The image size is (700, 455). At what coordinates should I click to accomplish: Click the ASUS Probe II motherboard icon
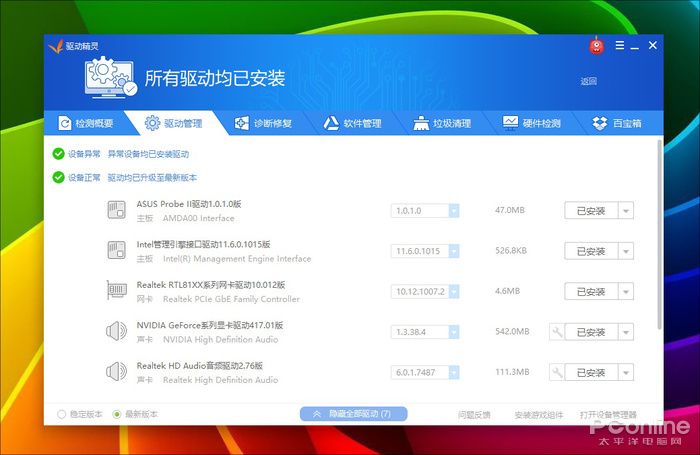coord(116,210)
